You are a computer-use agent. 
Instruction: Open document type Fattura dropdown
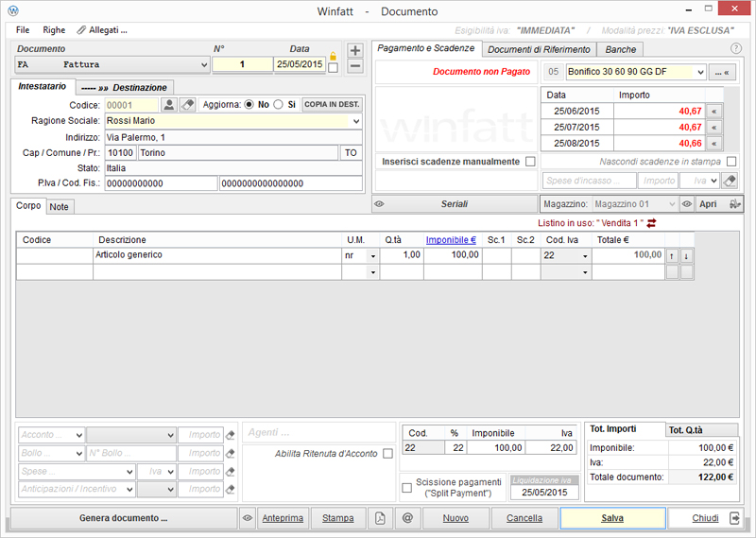click(x=204, y=64)
